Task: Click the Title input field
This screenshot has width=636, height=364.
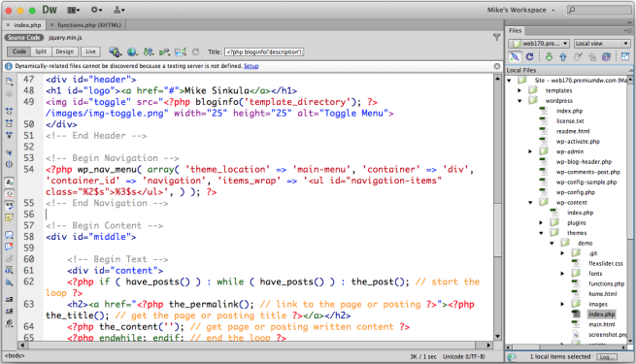Action: coord(264,51)
